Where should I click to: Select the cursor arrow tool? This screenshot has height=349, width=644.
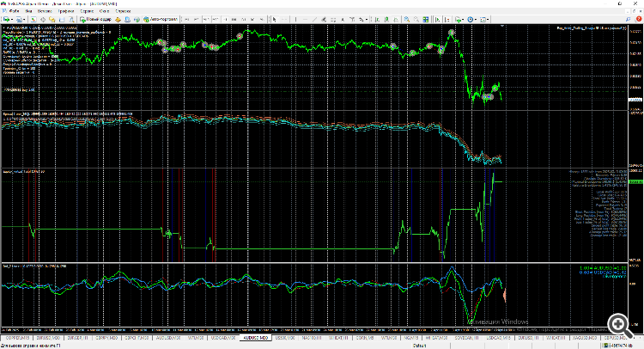coord(275,19)
